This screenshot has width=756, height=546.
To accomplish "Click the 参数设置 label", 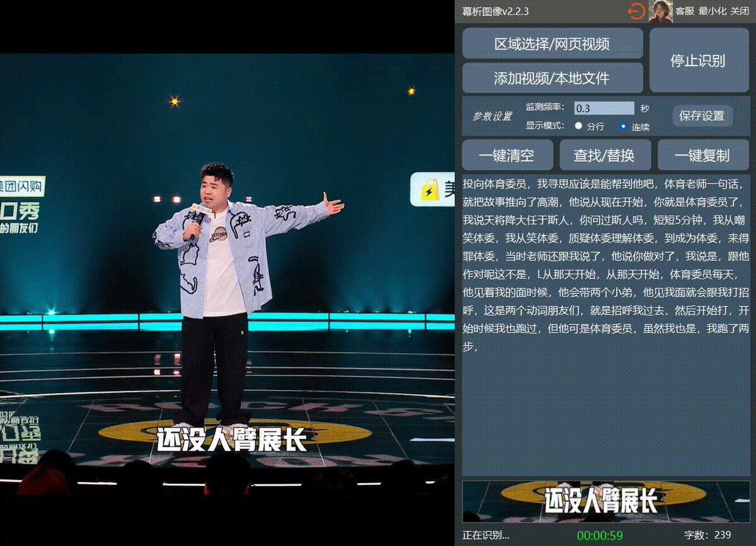I will (493, 117).
